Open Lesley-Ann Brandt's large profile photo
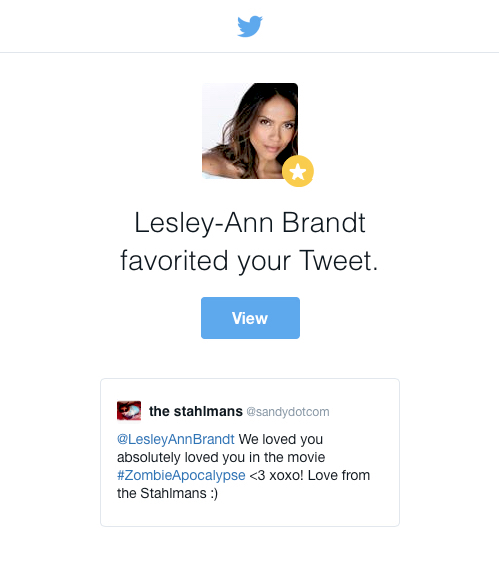 tap(250, 131)
